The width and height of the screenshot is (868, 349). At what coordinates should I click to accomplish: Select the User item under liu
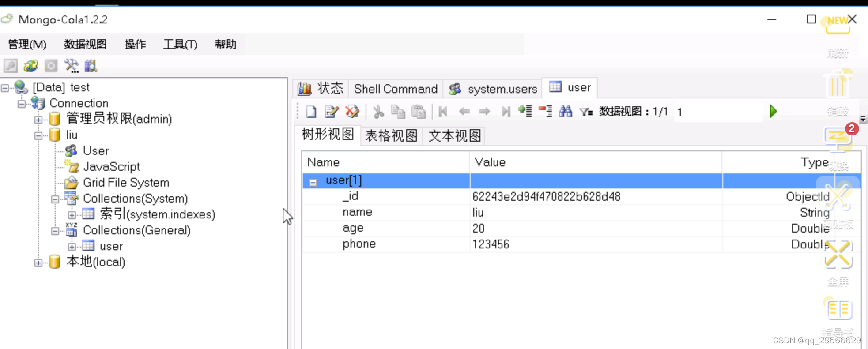pyautogui.click(x=96, y=151)
